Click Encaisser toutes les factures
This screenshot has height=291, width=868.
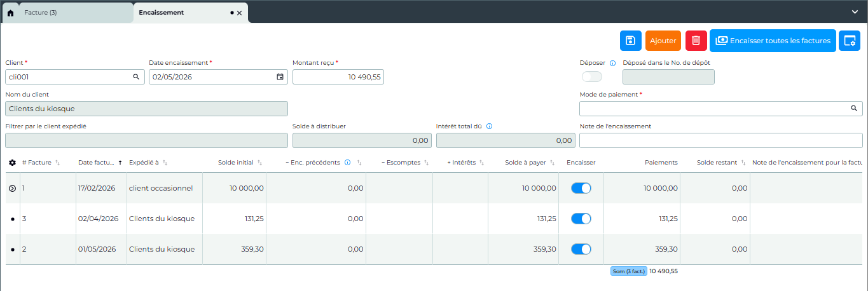773,41
